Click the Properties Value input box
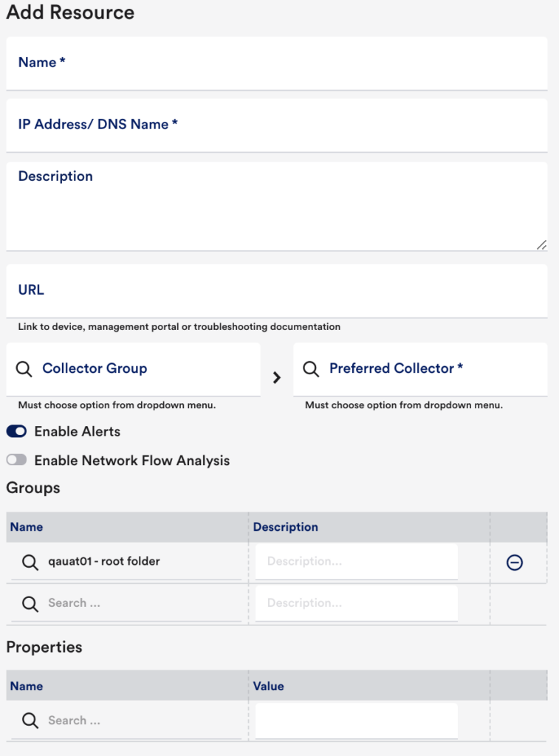 [x=357, y=721]
